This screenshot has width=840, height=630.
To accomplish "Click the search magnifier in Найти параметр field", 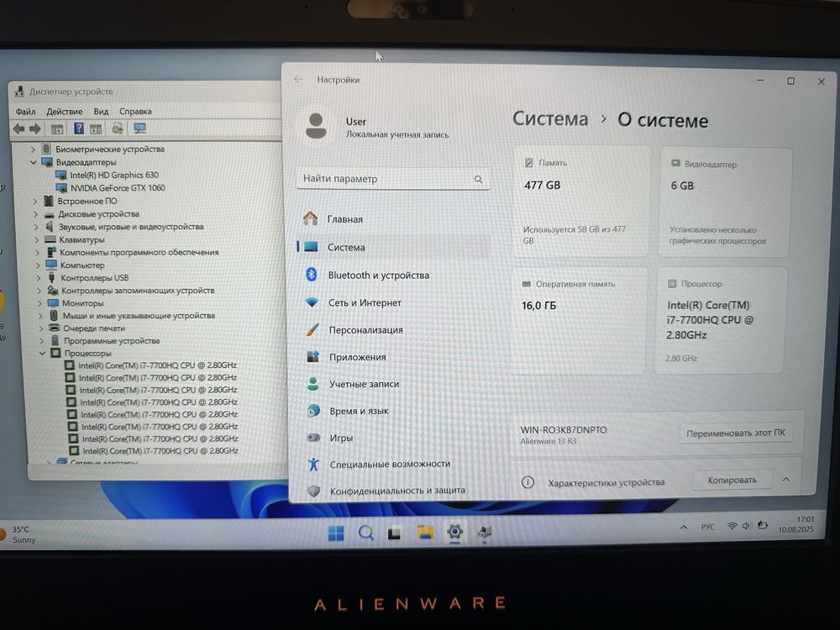I will coord(478,180).
